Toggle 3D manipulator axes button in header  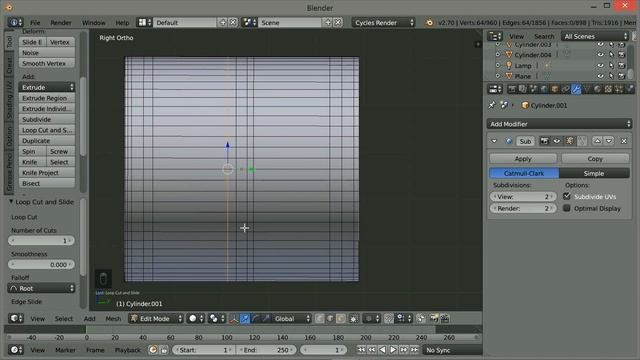234,318
